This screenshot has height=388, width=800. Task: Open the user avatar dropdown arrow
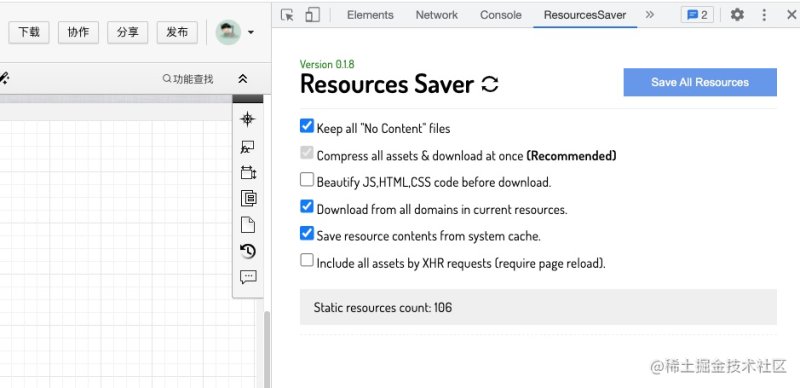point(251,32)
